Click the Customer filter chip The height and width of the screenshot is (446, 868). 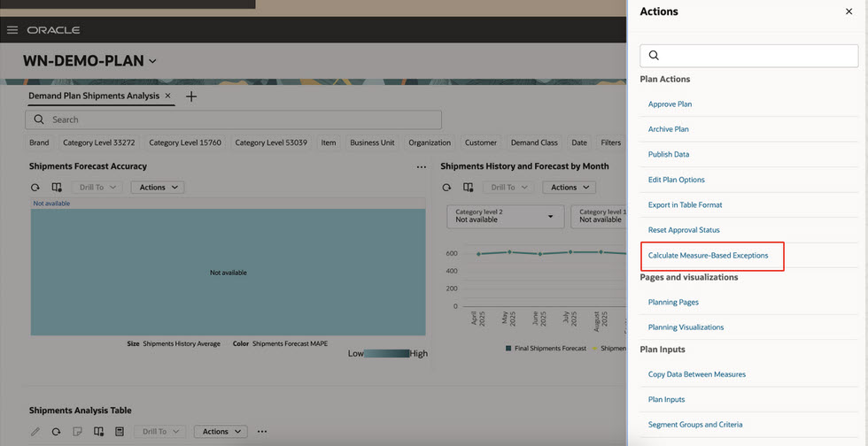(x=481, y=142)
